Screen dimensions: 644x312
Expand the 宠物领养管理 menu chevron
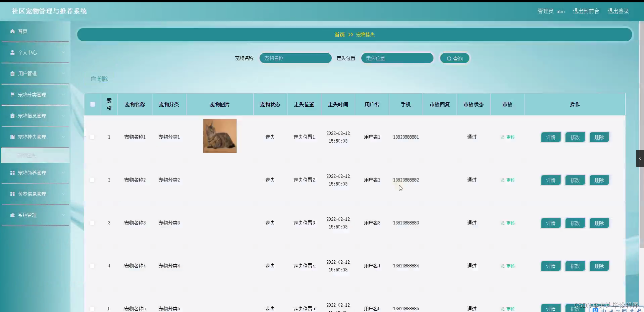pos(63,173)
